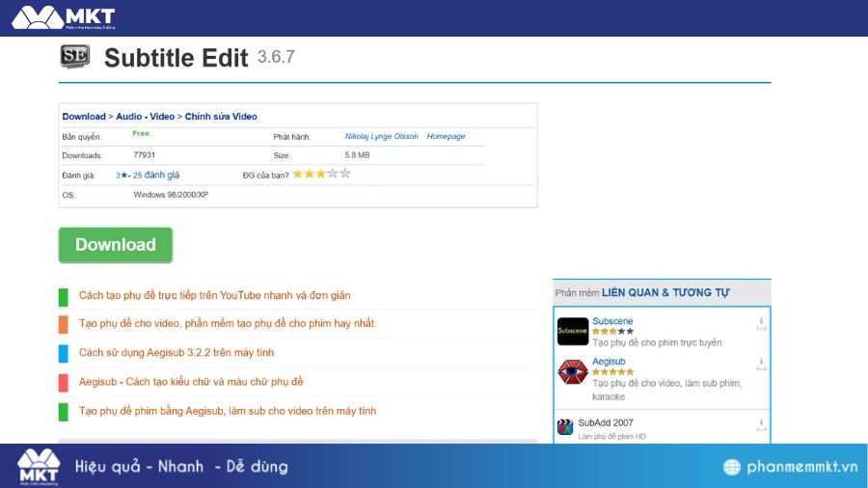Image resolution: width=868 pixels, height=488 pixels.
Task: Open article Tạo phụ đề phim bằng Aegisub
Action: click(x=228, y=411)
